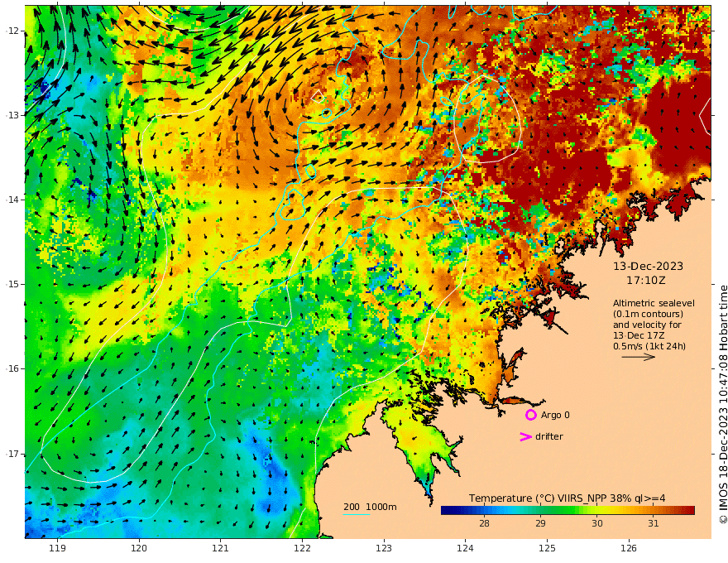Viewport: 728px width, 563px height.
Task: Click the magenta Argo circle legend marker
Action: click(530, 415)
